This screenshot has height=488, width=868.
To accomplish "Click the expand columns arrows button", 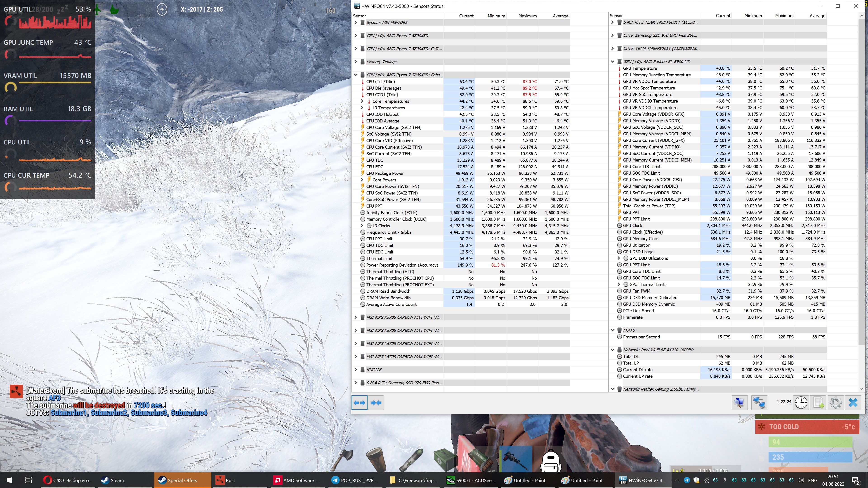I will pyautogui.click(x=359, y=402).
